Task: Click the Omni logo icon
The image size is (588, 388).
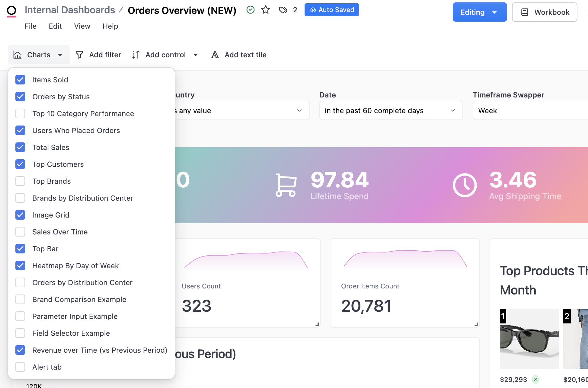Action: (x=11, y=11)
